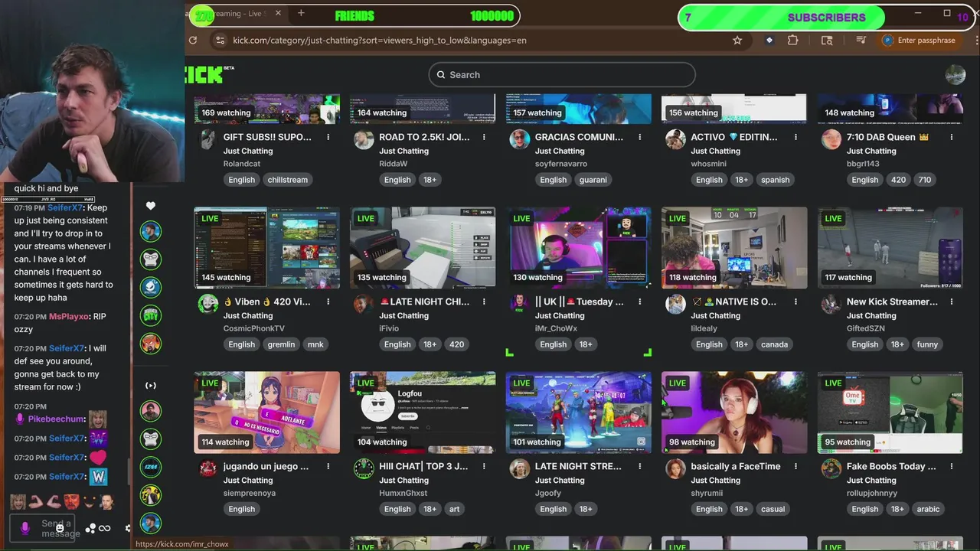Open siempreenoya thumbnail with 114 watching
The height and width of the screenshot is (551, 980).
click(x=266, y=412)
